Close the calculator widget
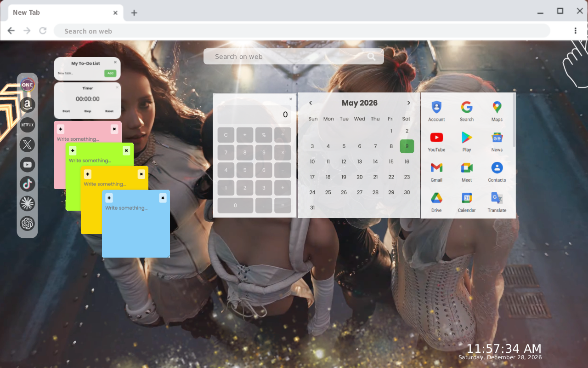588x368 pixels. 291,99
